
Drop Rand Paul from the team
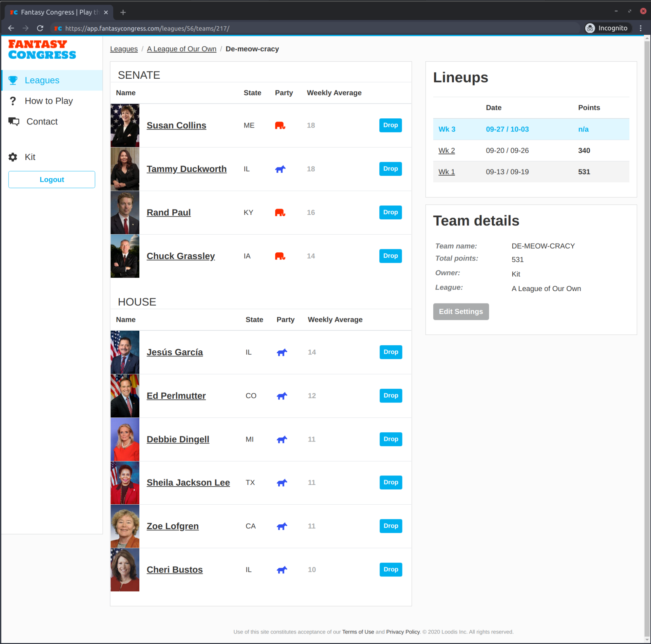coord(390,212)
